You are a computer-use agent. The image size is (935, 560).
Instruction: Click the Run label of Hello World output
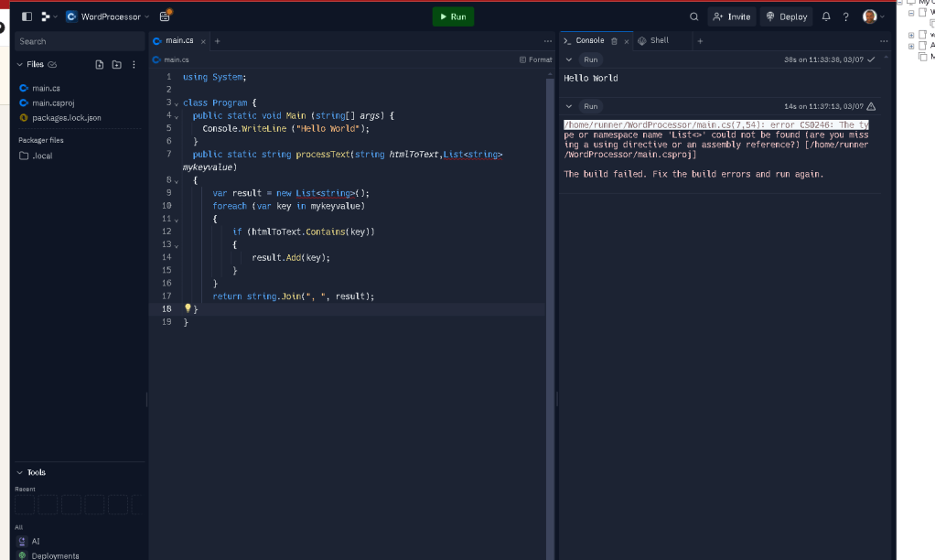coord(591,59)
